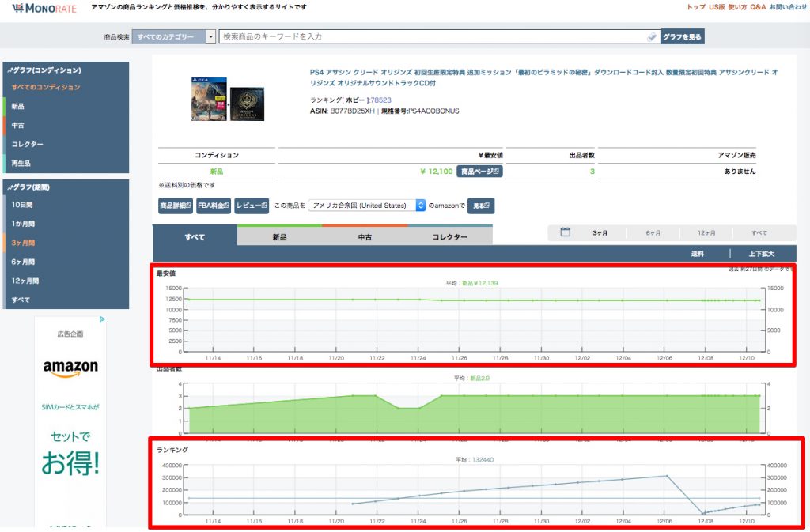Click the 平均 新品2.9 seller chart label

471,378
